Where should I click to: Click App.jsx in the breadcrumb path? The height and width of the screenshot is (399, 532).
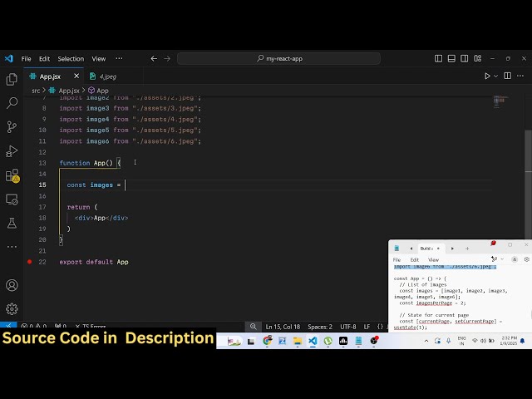pos(68,90)
